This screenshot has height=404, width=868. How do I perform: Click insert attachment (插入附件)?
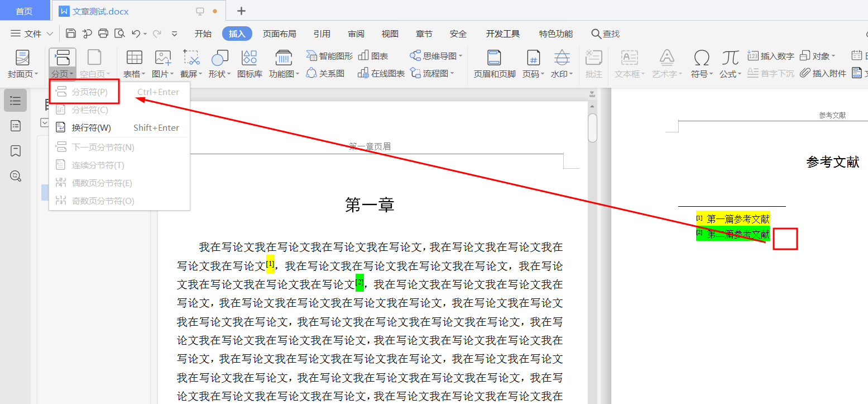[x=823, y=73]
